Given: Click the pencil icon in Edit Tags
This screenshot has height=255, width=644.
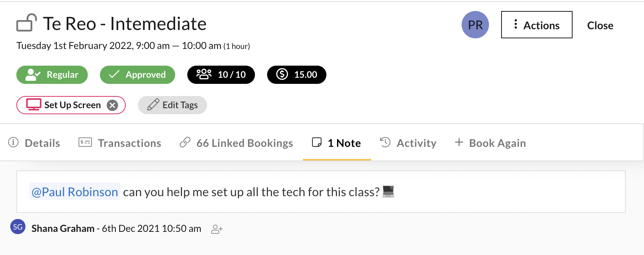Looking at the screenshot, I should click(153, 105).
